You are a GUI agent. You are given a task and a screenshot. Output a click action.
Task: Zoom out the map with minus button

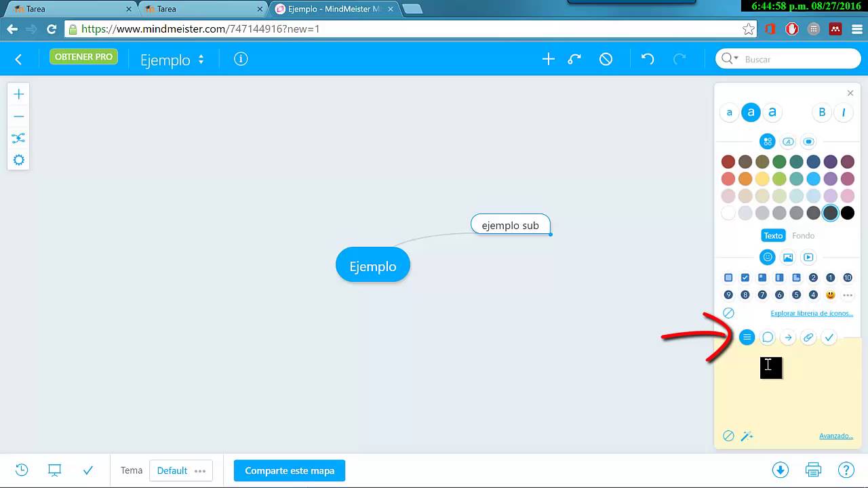(18, 117)
